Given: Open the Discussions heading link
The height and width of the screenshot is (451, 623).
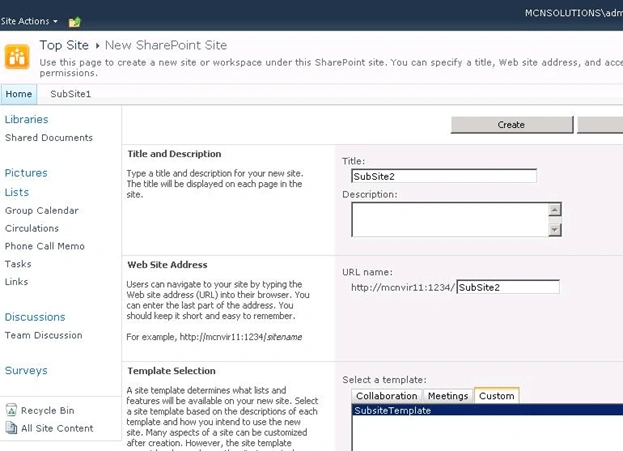Looking at the screenshot, I should click(35, 317).
